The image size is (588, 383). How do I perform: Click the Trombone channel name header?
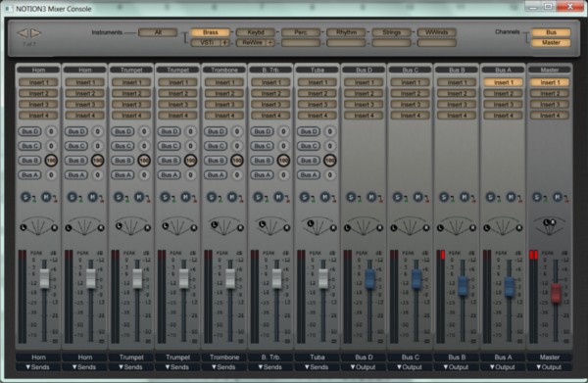(224, 71)
